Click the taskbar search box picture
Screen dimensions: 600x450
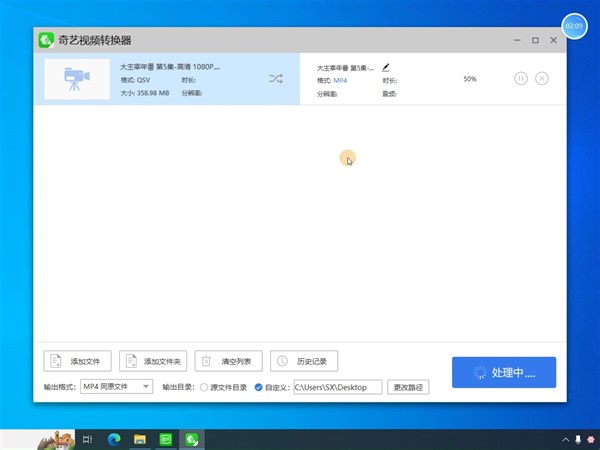coord(57,440)
